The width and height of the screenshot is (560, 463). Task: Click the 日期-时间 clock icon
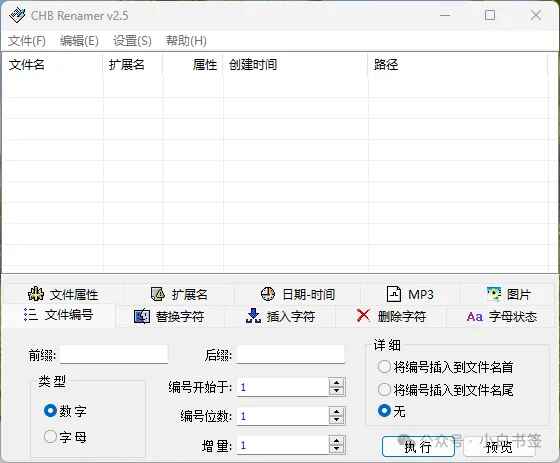coord(268,294)
